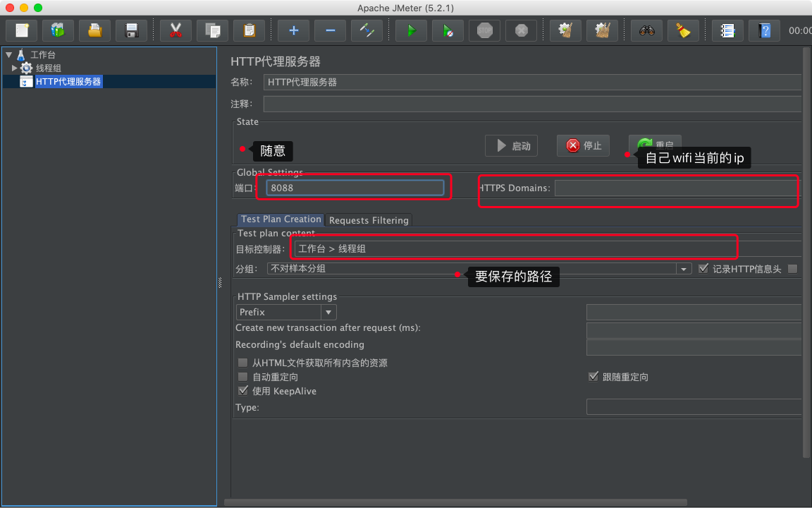Expand all tree nodes with plus icon
Image resolution: width=812 pixels, height=508 pixels.
pos(293,30)
